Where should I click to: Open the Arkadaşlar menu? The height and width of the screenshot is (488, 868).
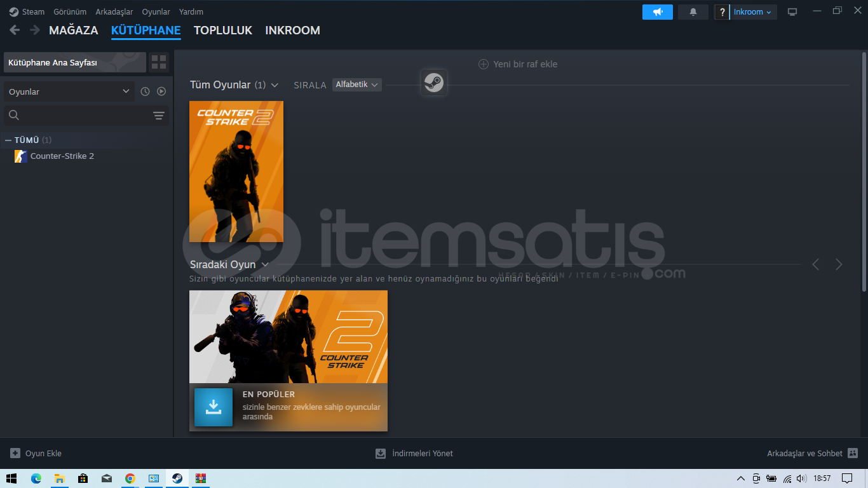pyautogui.click(x=114, y=12)
